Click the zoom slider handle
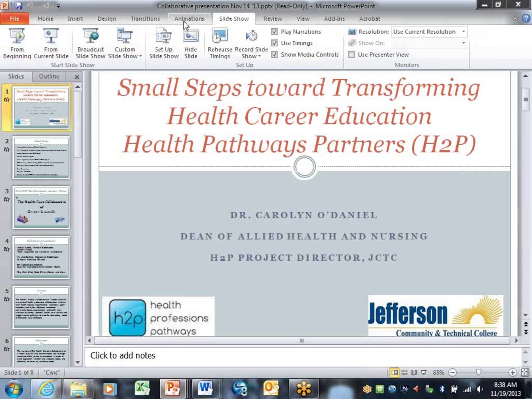 tap(479, 372)
